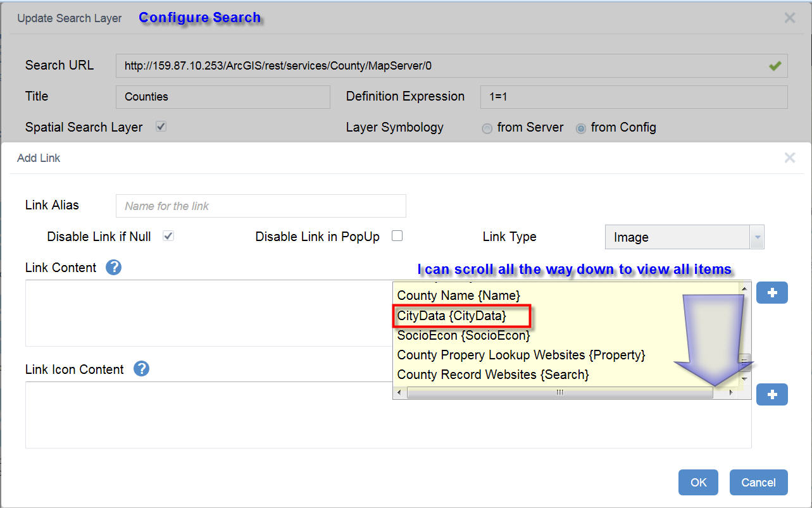
Task: Click field list scroll-right arrow
Action: (732, 393)
